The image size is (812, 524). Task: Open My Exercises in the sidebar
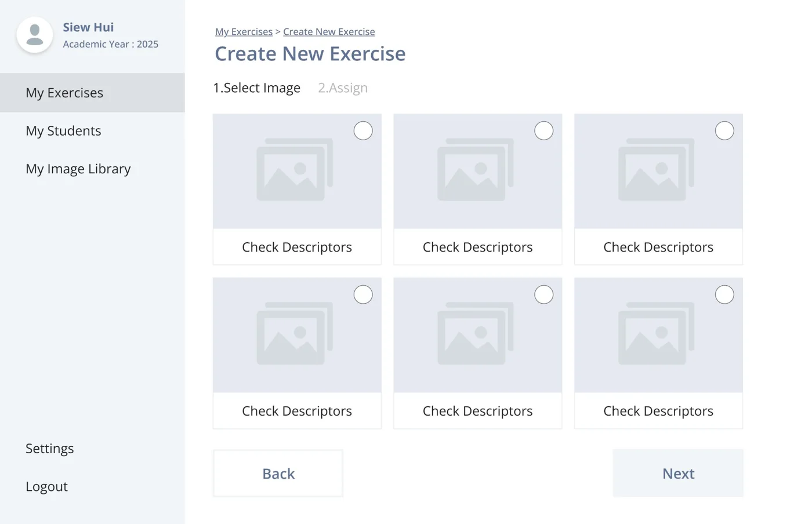[x=92, y=93]
